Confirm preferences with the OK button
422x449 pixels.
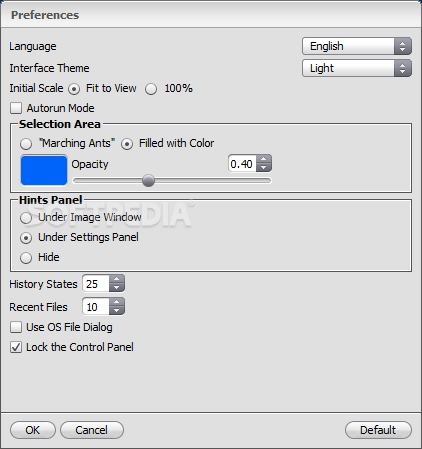(33, 430)
